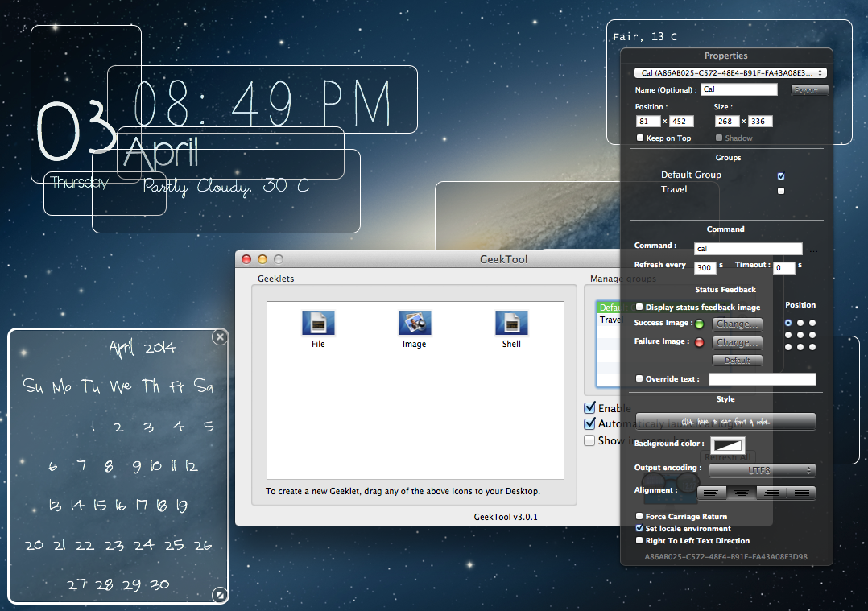The image size is (868, 611).
Task: Uncheck Automatically launch at login
Action: pos(590,423)
